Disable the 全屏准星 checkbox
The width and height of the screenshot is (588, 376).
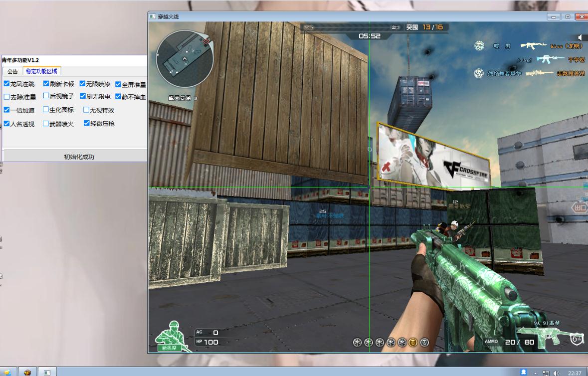pyautogui.click(x=118, y=84)
